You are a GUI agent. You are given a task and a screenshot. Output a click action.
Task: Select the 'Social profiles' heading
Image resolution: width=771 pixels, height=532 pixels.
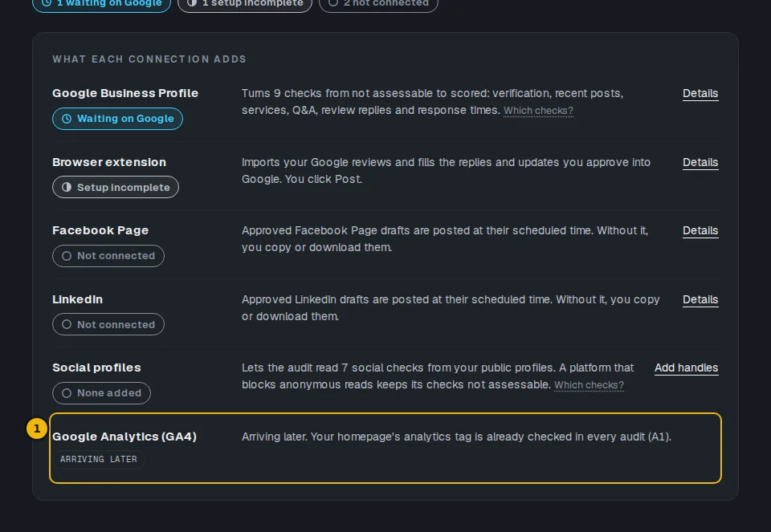pyautogui.click(x=96, y=368)
